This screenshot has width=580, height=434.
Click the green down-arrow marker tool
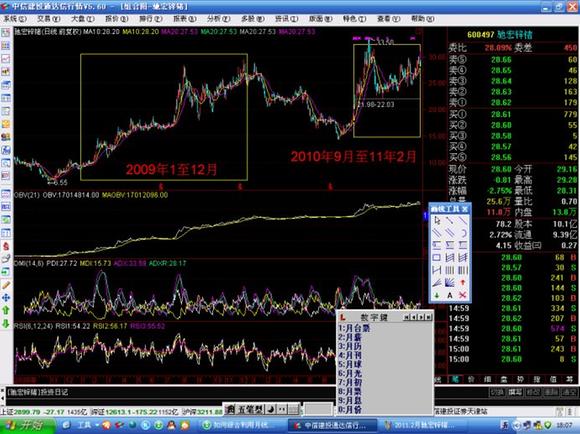pos(437,295)
